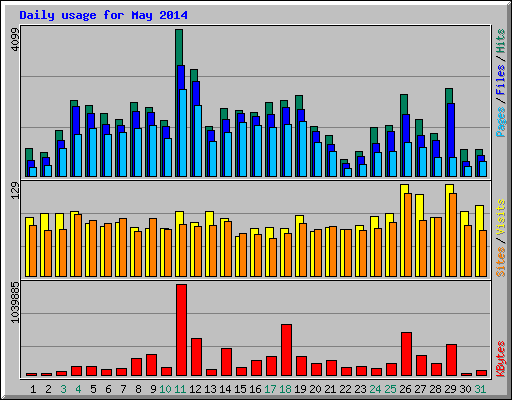Image resolution: width=512 pixels, height=400 pixels.
Task: Click day label '14' on the axis
Action: 225,389
